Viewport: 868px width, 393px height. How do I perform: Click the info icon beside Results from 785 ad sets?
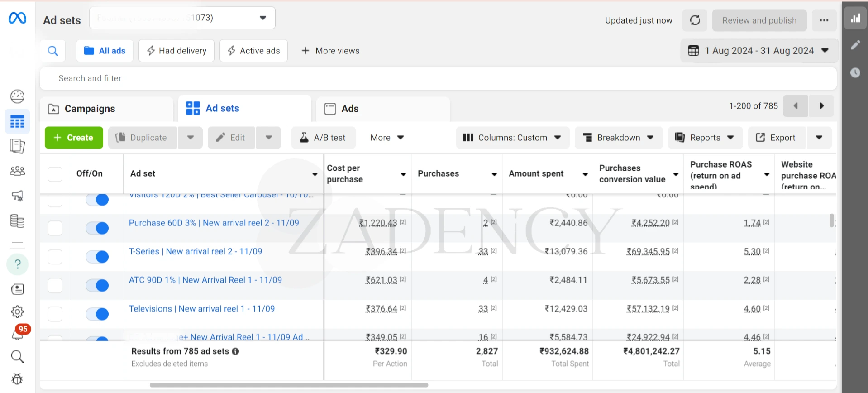click(x=235, y=351)
